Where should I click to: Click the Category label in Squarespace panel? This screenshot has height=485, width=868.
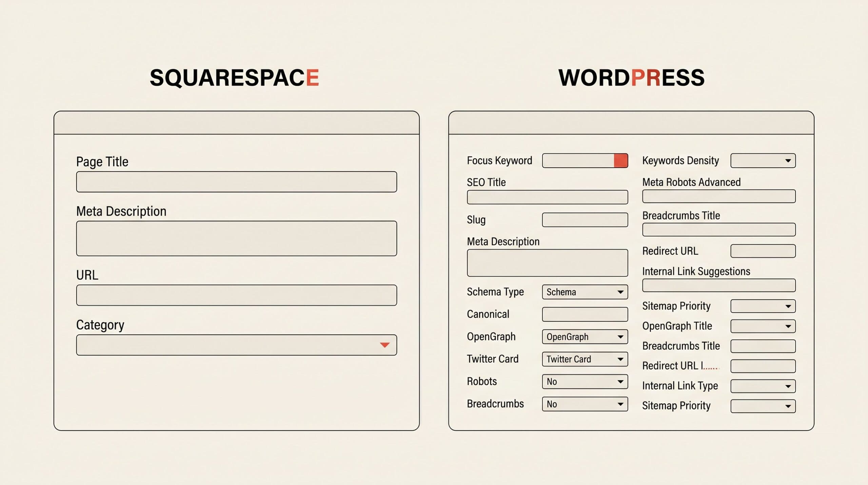100,325
